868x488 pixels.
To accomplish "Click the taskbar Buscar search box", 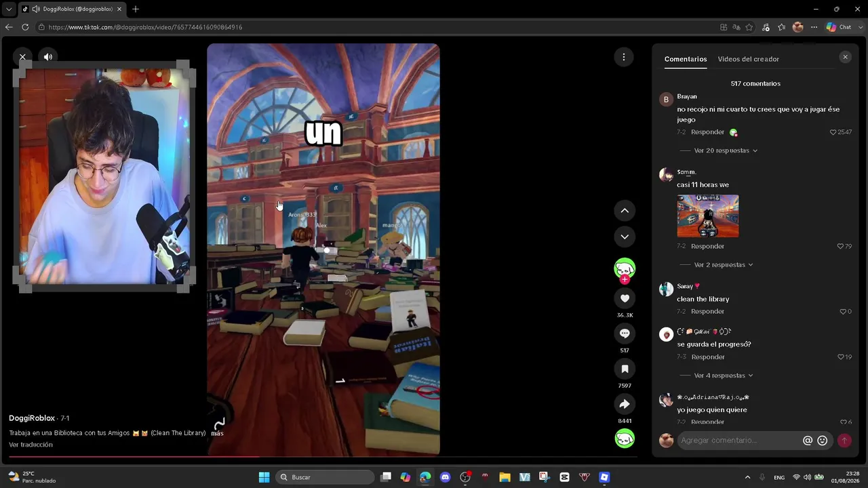I will [325, 477].
